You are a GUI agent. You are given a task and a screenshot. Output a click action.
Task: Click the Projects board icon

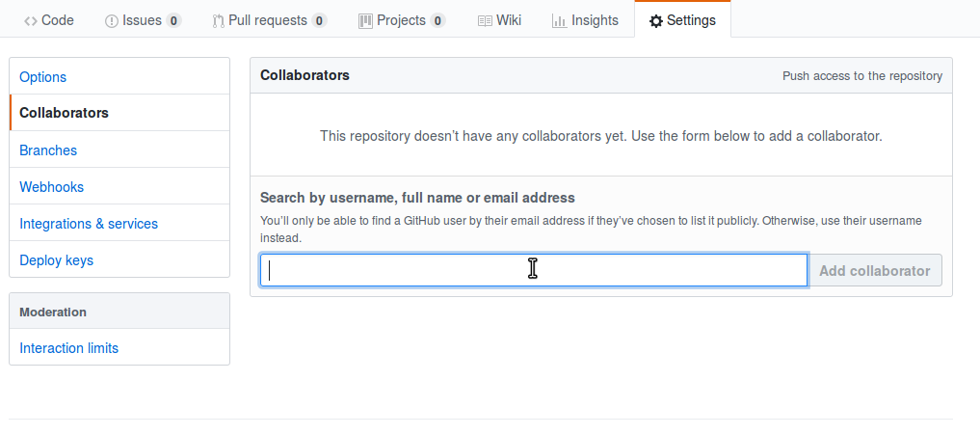365,20
